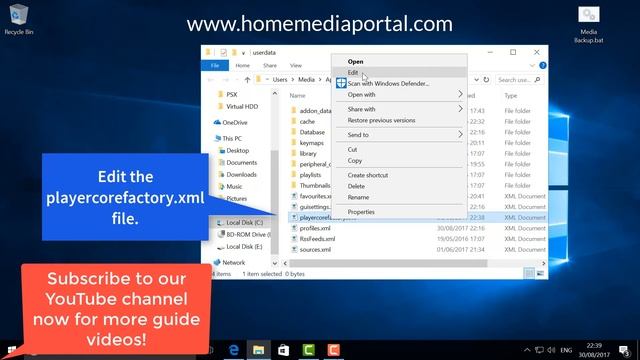Open Microsoft Edge on the taskbar

coord(233,350)
